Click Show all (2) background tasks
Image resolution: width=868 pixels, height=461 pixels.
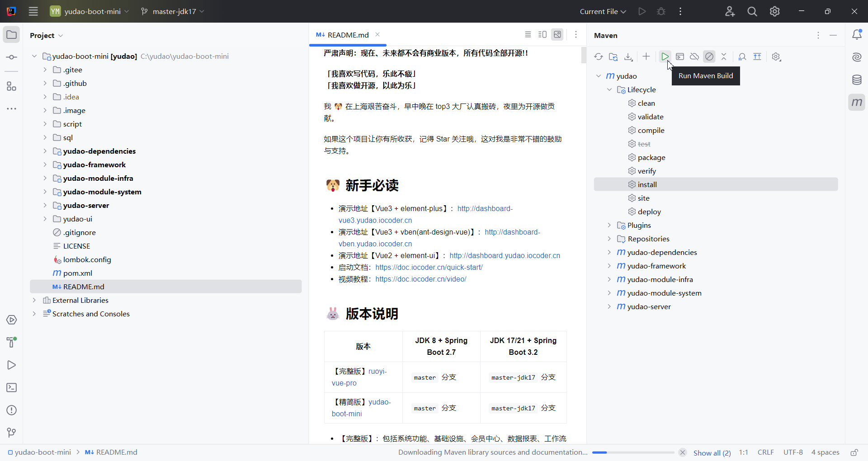point(712,452)
